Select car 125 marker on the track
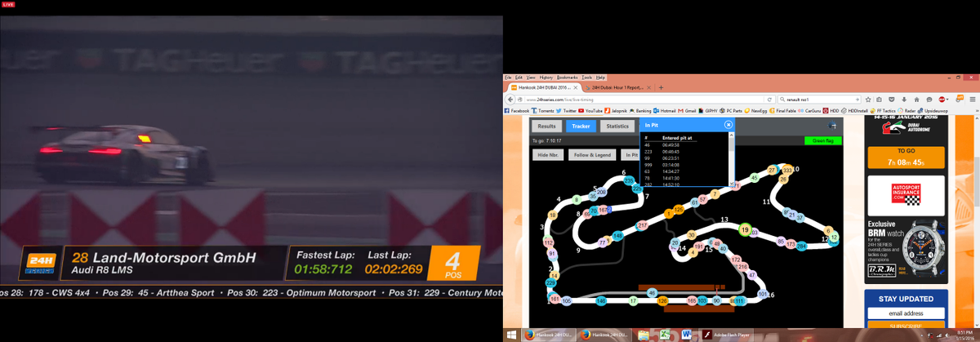Viewport: 980px width, 342px height. (x=678, y=210)
